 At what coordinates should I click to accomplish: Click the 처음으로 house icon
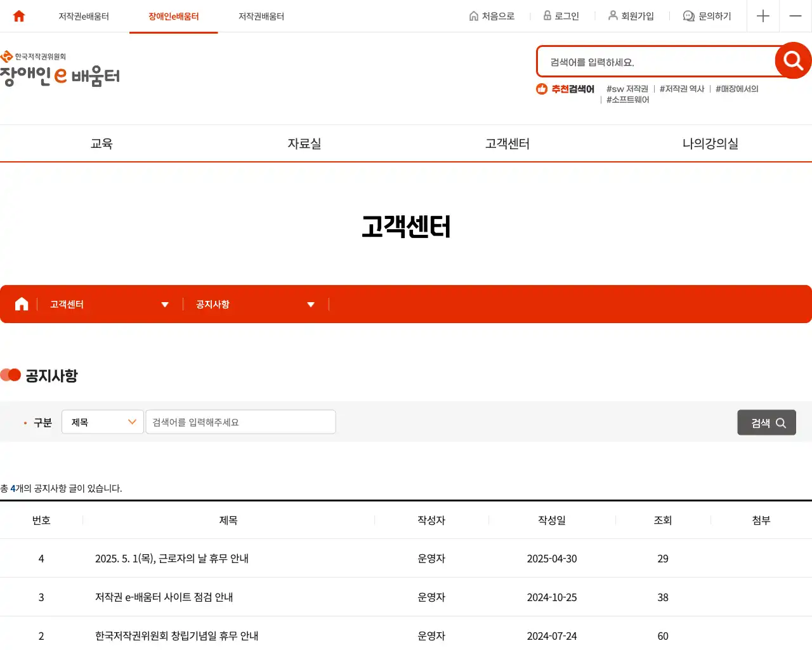click(473, 16)
